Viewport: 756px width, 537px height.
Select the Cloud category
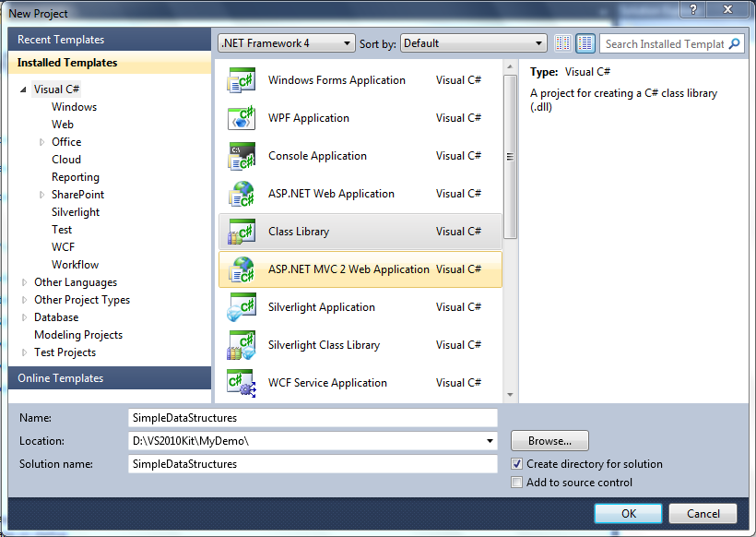(66, 160)
